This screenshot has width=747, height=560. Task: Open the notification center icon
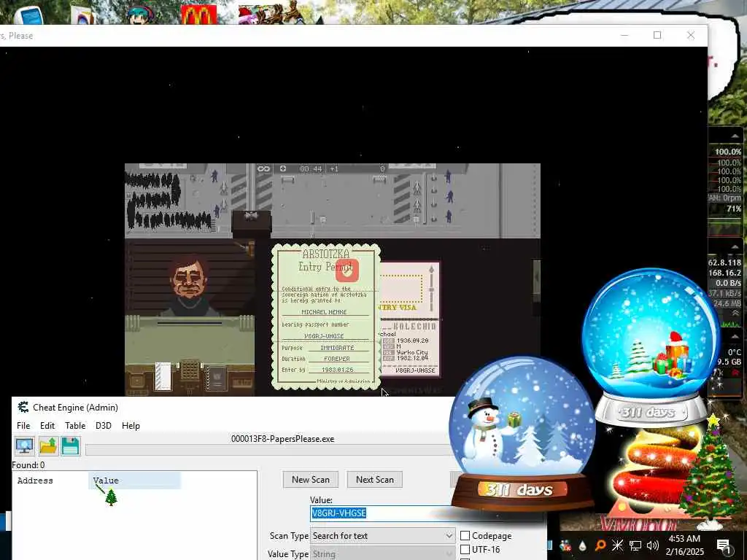coord(724,545)
